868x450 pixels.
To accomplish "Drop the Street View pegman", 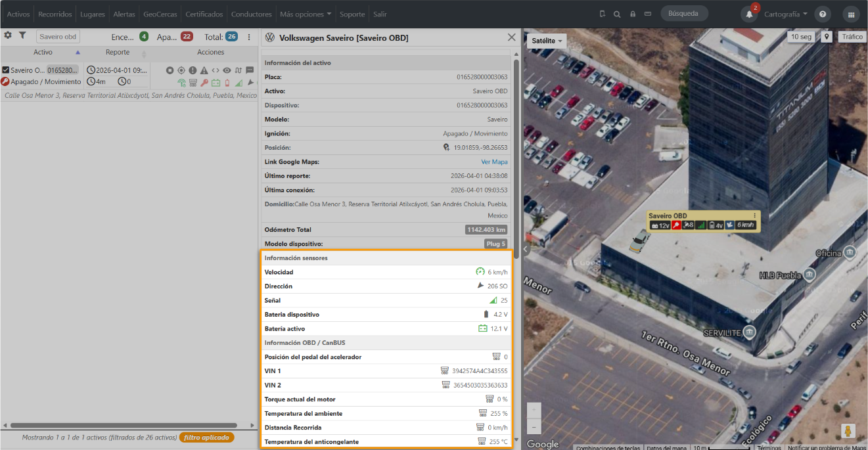I will 848,431.
